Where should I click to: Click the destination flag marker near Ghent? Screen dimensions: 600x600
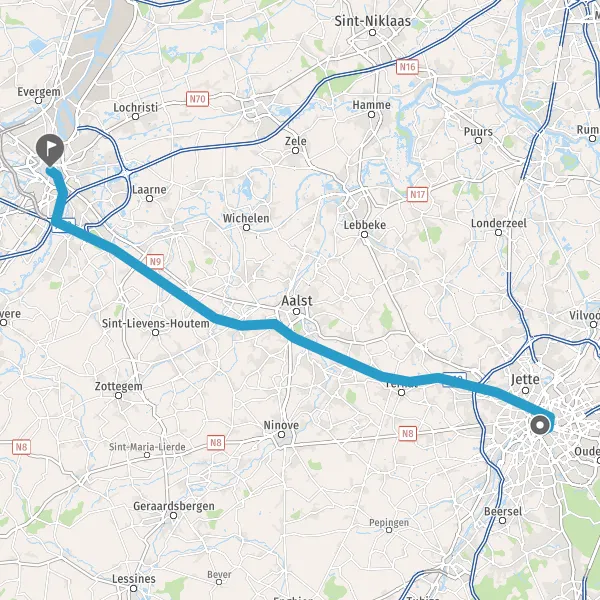50,150
